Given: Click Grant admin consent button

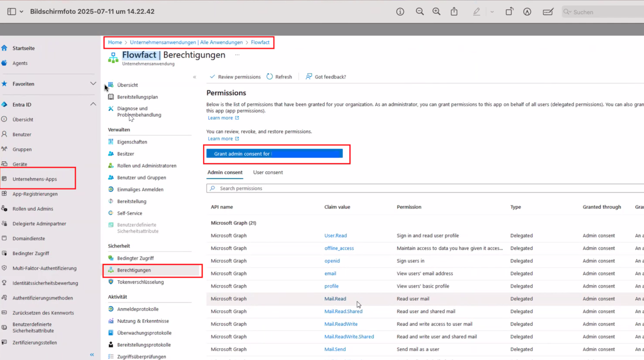Looking at the screenshot, I should pos(274,154).
